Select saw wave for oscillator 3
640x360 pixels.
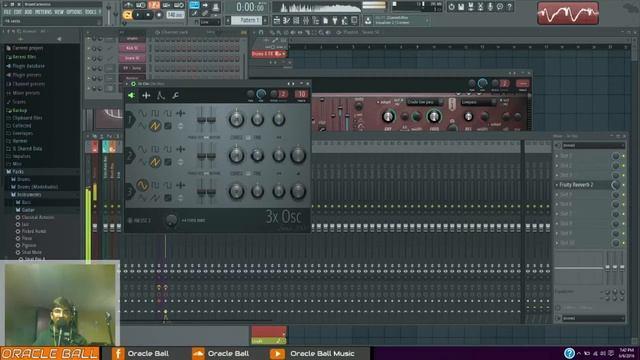click(155, 198)
